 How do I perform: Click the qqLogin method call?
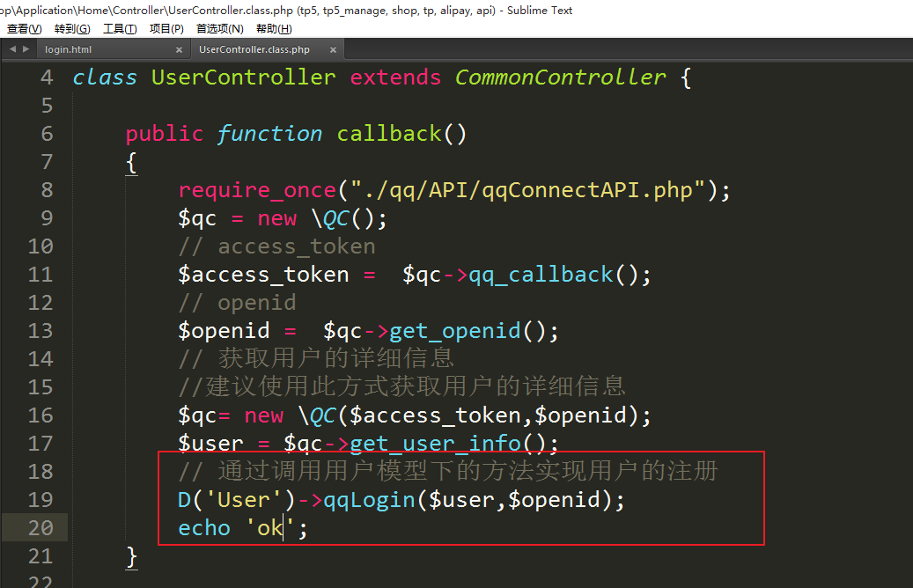(x=370, y=500)
